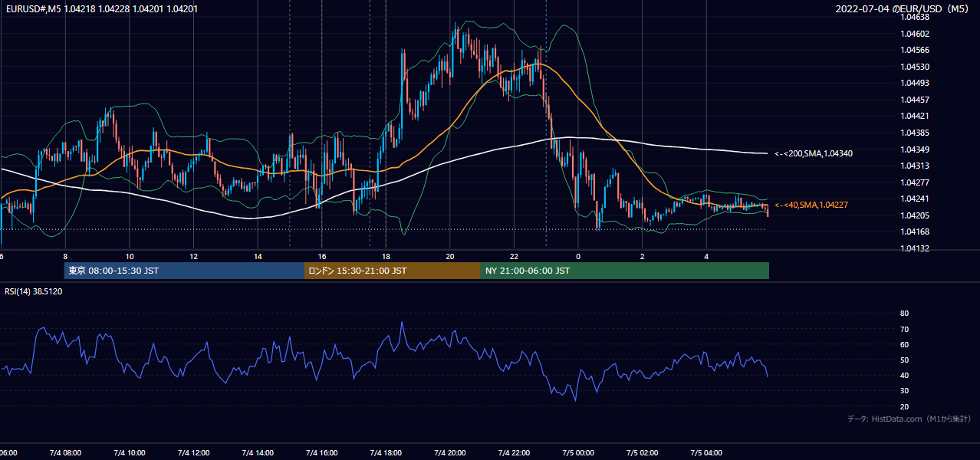The height and width of the screenshot is (460, 980).
Task: Click the 東京 08:00-15:30 JST session bar
Action: click(184, 271)
